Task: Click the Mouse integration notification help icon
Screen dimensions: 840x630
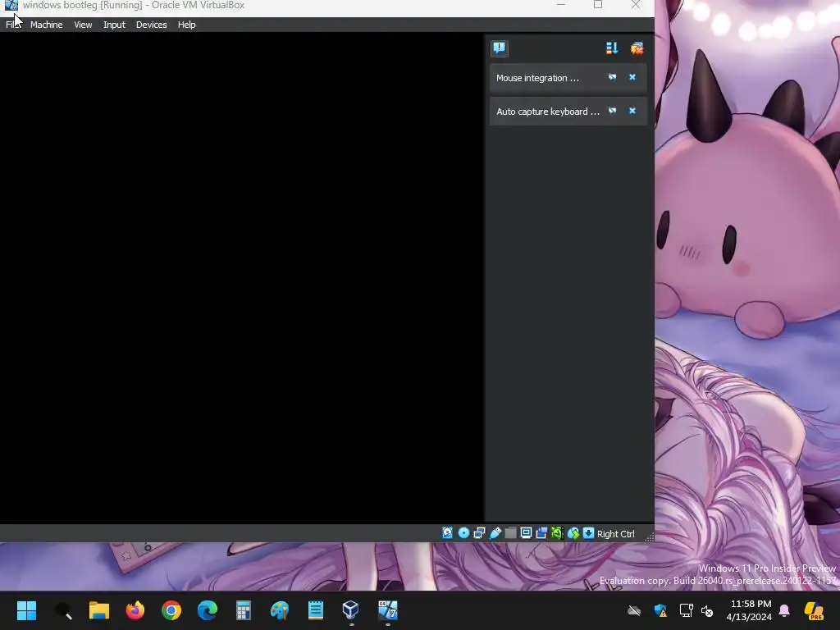Action: [x=612, y=77]
